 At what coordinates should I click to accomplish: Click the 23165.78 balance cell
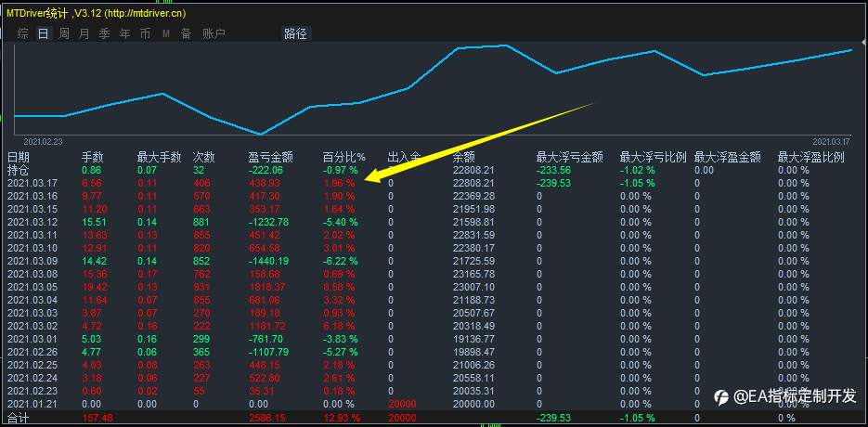pyautogui.click(x=473, y=274)
